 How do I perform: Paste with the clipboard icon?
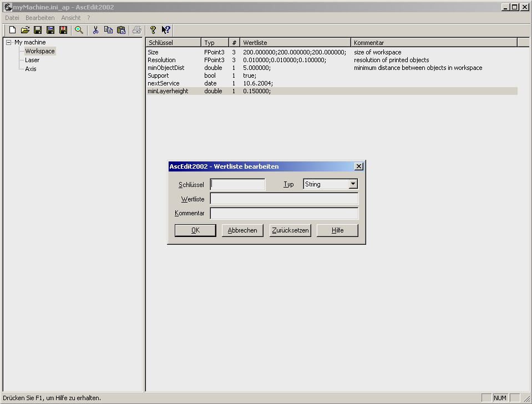click(x=121, y=30)
